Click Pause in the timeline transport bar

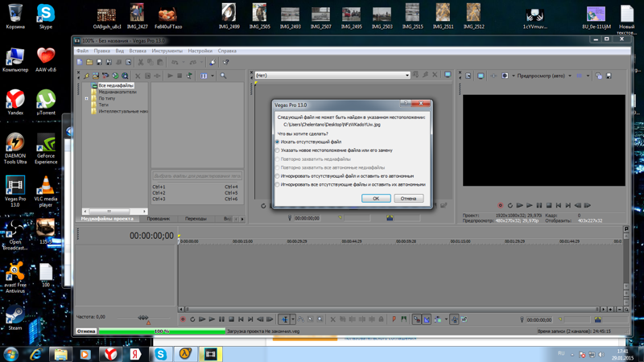222,319
